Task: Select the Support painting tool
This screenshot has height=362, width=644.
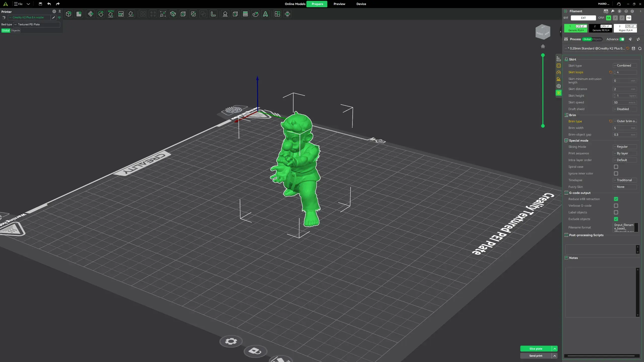Action: tap(225, 14)
